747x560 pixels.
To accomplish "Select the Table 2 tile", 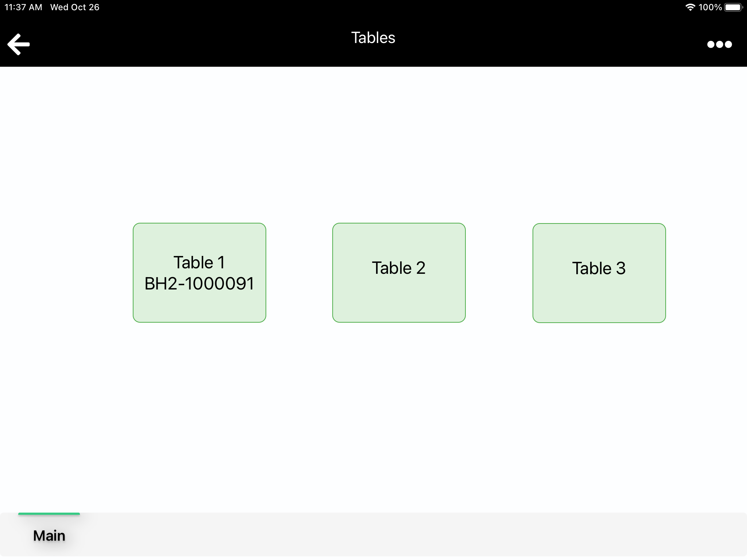I will point(399,273).
